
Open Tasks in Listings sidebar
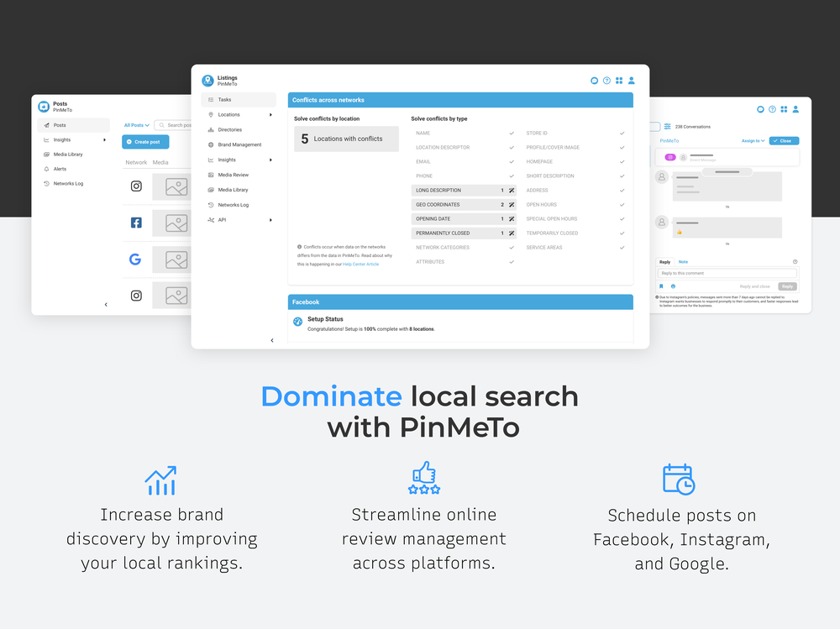click(x=239, y=100)
